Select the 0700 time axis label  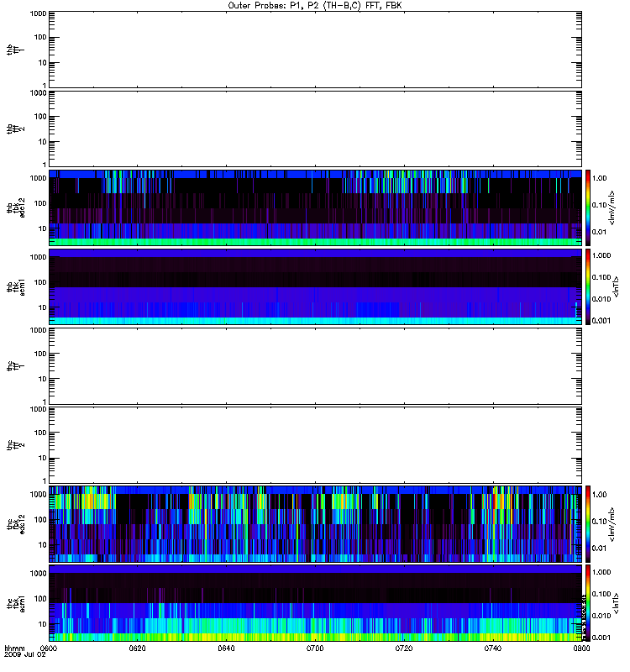coord(315,648)
